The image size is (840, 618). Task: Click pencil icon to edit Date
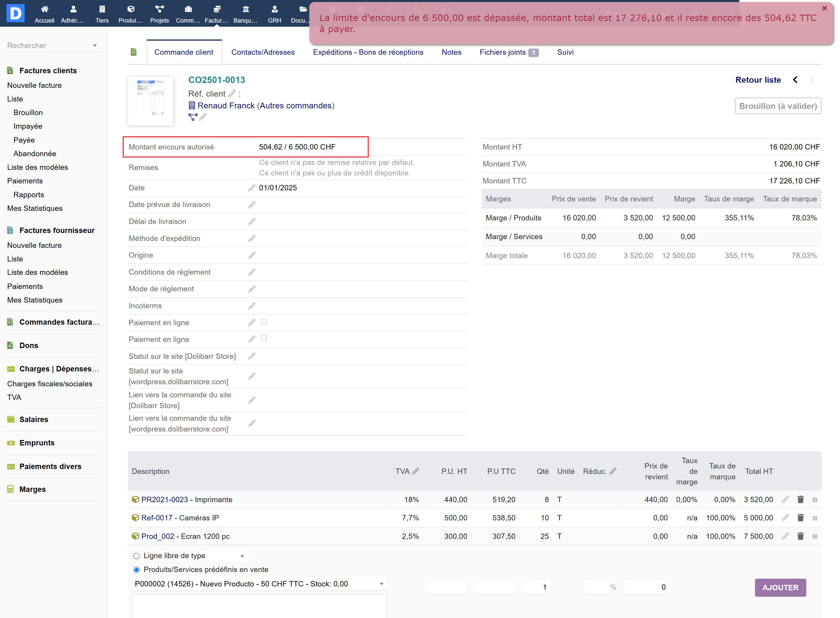(x=252, y=188)
